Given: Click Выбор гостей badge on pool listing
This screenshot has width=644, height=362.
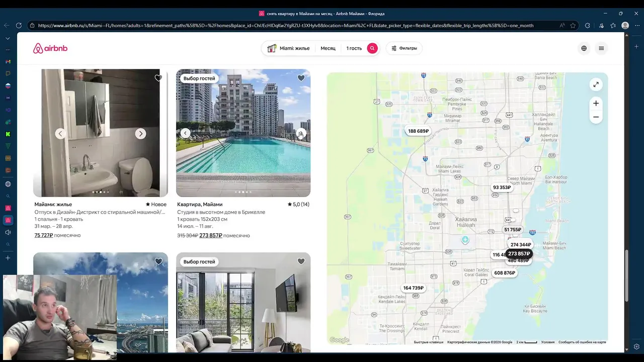Looking at the screenshot, I should (199, 78).
